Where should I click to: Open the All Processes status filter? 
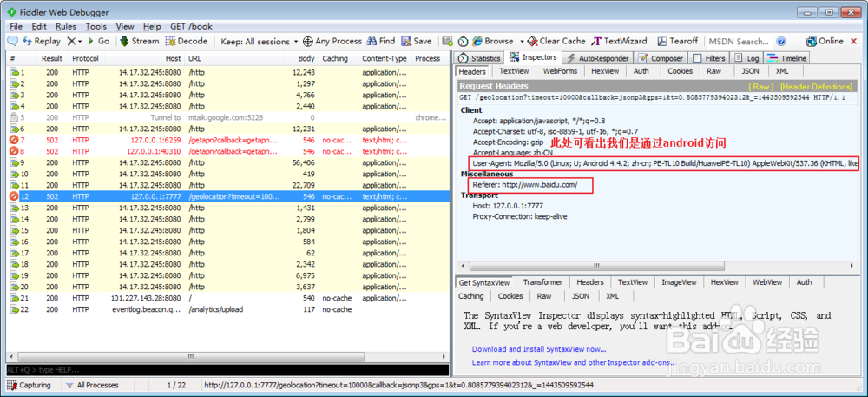click(x=91, y=385)
